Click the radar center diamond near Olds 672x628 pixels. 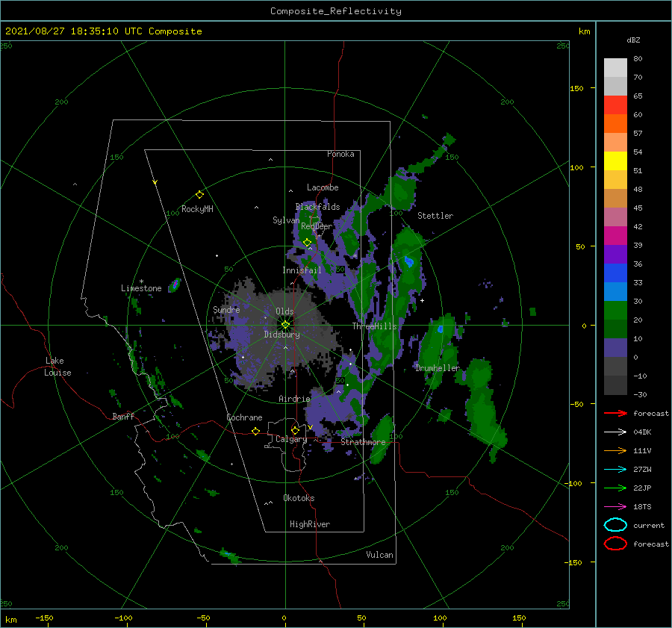coord(285,325)
